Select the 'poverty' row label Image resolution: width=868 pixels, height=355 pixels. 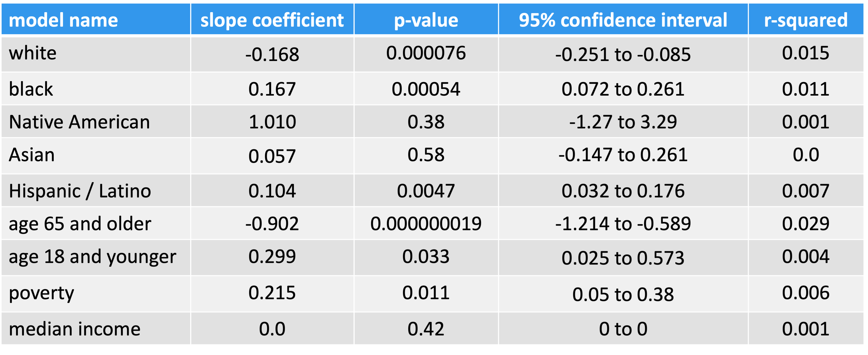tap(41, 293)
